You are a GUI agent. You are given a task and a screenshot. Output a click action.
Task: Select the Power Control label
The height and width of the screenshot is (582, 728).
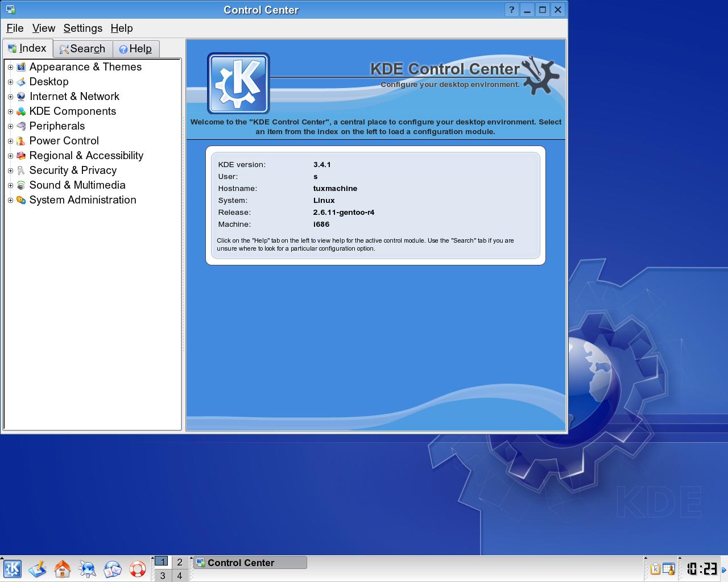[x=64, y=141]
